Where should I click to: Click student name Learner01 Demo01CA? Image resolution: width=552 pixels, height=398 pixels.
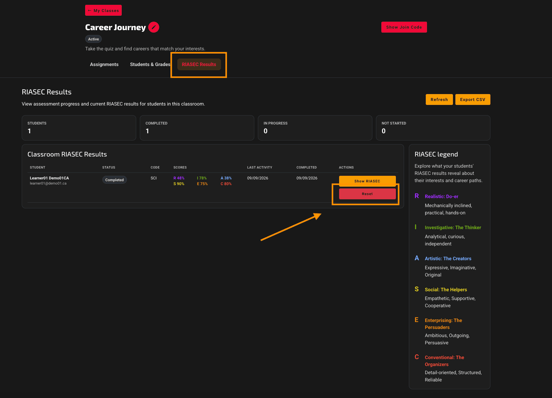tap(49, 178)
